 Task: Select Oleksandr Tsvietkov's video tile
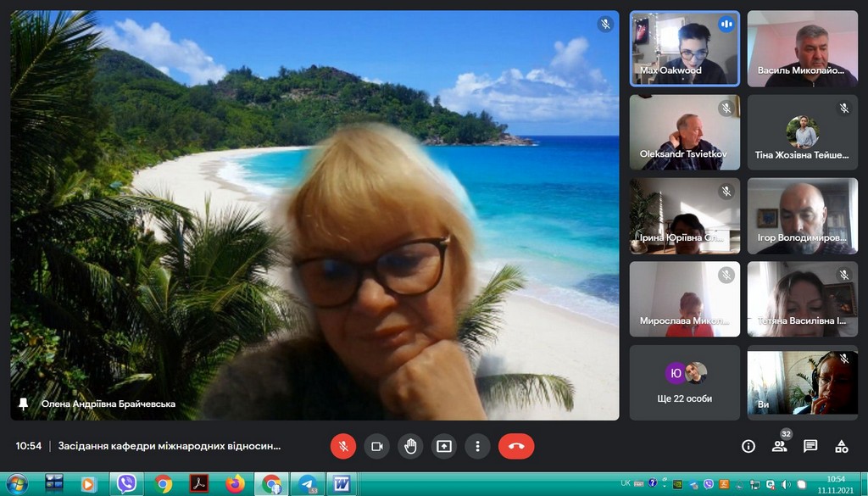point(684,131)
